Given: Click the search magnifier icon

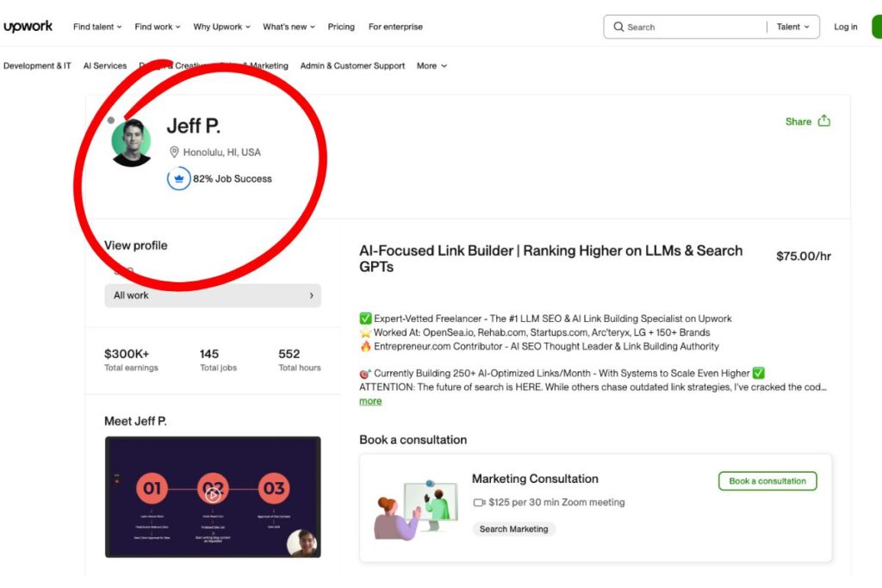Looking at the screenshot, I should coord(618,27).
